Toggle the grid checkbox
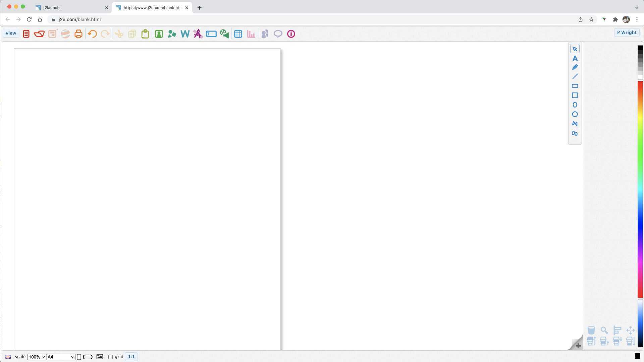644x362 pixels. (x=111, y=357)
